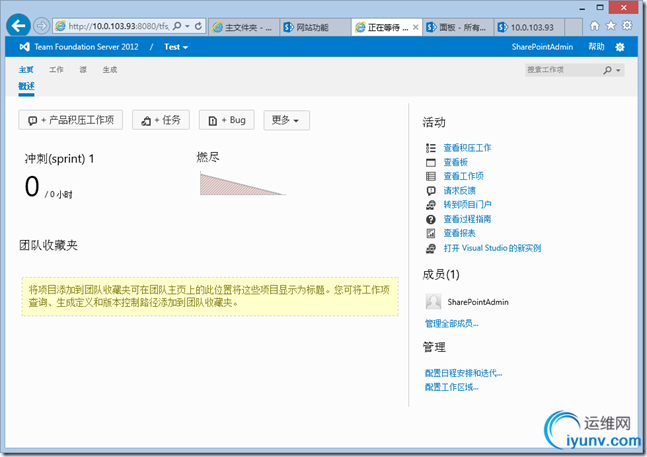The image size is (647, 457).
Task: Click the SharePointAdmin member avatar
Action: 433,302
